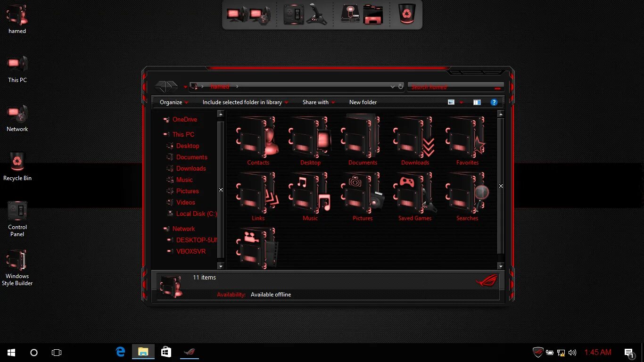Open the Saved Games folder
Screen dimensions: 644x362
coord(414,193)
